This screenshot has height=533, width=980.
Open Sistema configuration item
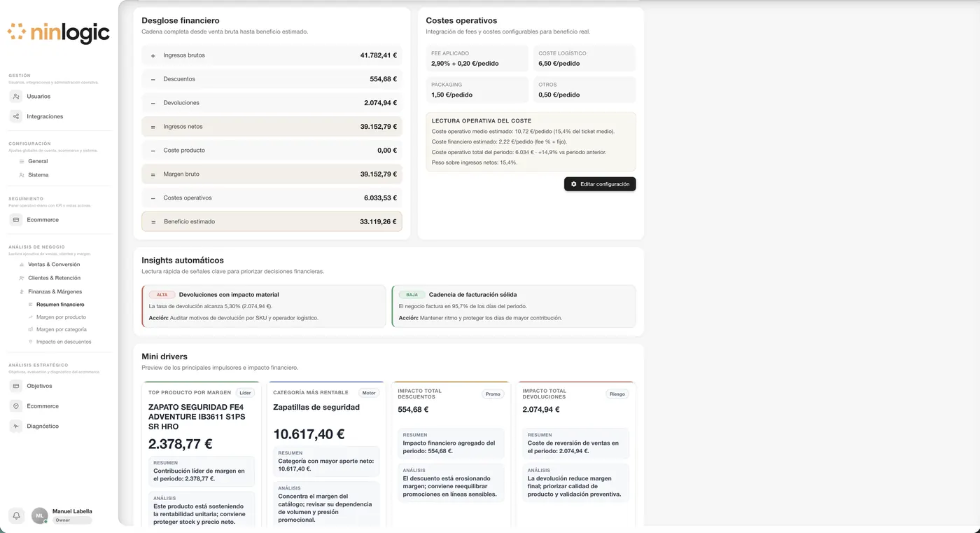38,175
